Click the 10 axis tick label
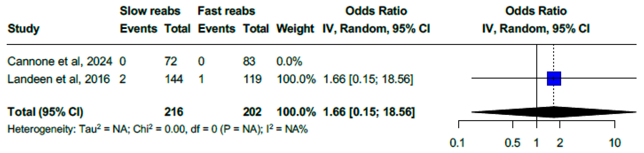 point(615,143)
